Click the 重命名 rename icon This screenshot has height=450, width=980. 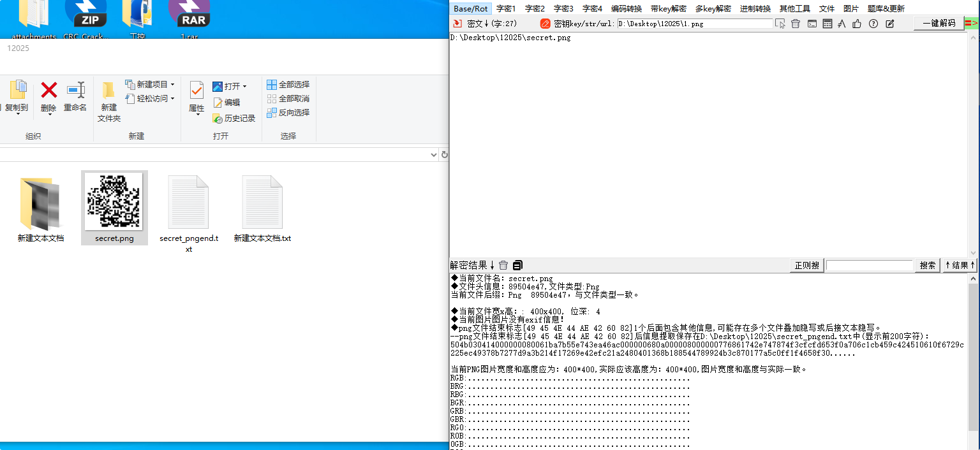click(x=75, y=90)
